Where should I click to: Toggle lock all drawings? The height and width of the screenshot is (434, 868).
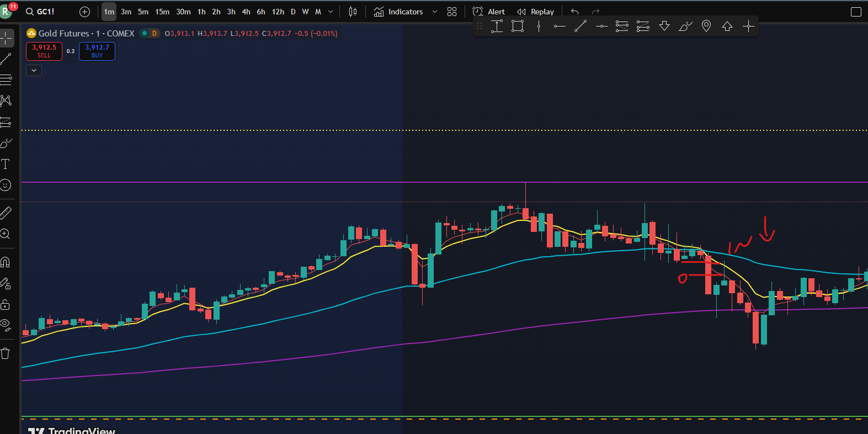click(6, 304)
